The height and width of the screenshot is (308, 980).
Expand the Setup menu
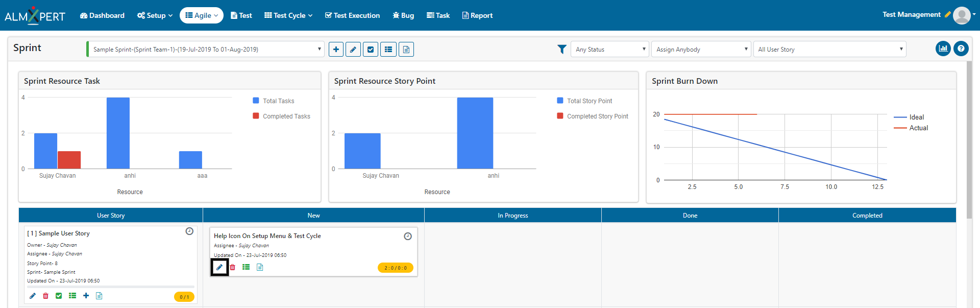tap(155, 15)
